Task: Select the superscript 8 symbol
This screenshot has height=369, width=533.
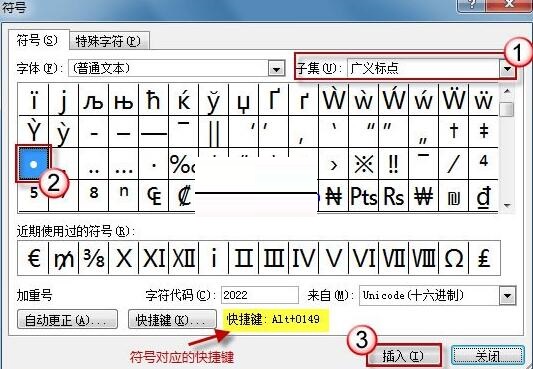Action: 93,196
